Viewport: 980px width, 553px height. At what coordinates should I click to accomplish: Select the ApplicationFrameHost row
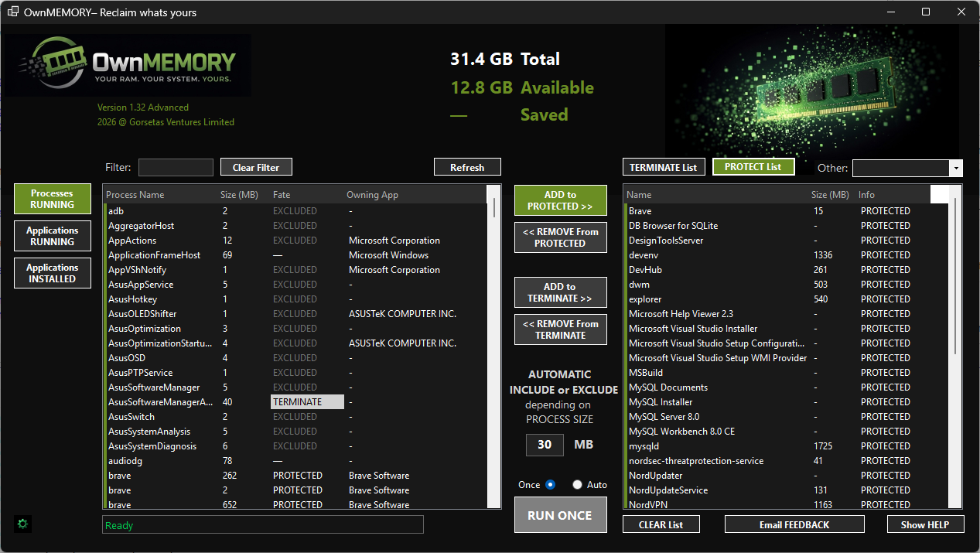[x=295, y=255]
